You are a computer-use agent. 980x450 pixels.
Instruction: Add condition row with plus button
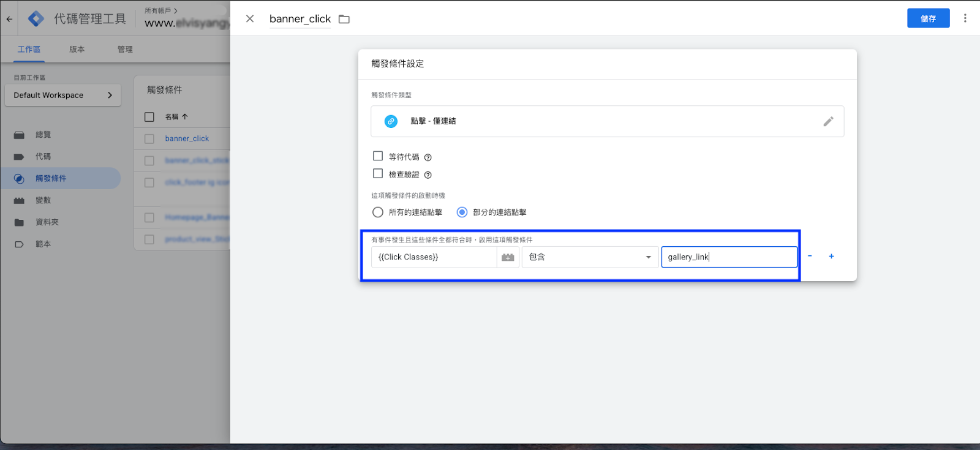point(831,257)
